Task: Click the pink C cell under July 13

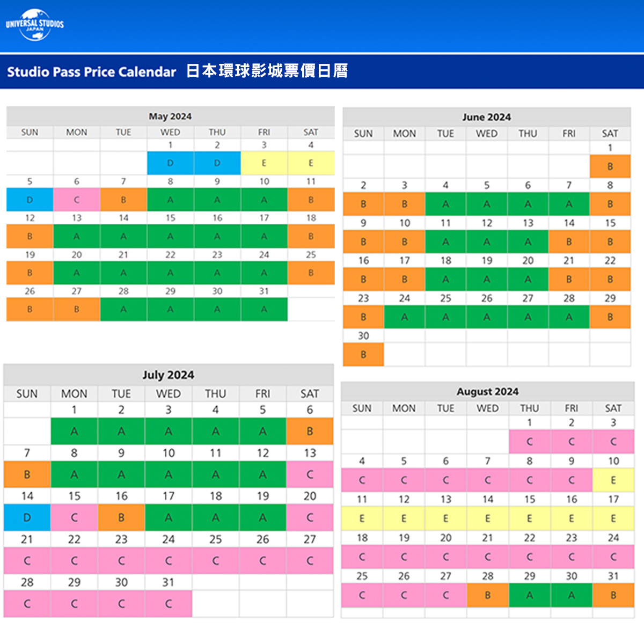Action: 310,474
